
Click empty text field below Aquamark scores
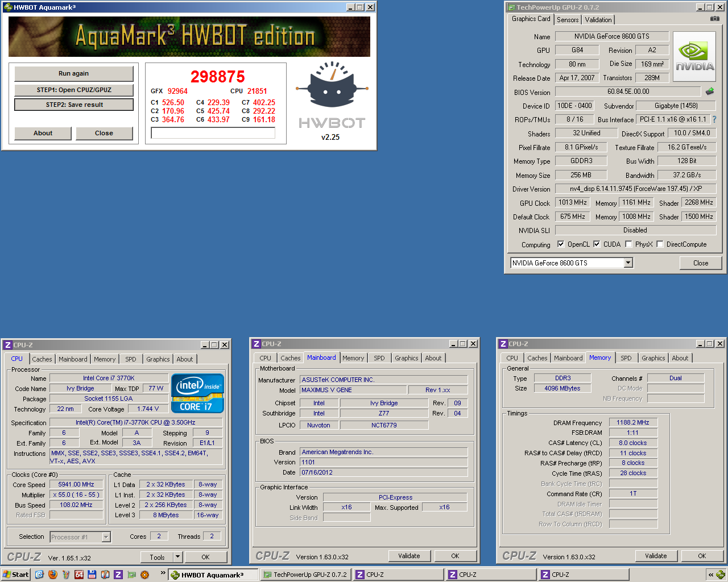coord(213,133)
